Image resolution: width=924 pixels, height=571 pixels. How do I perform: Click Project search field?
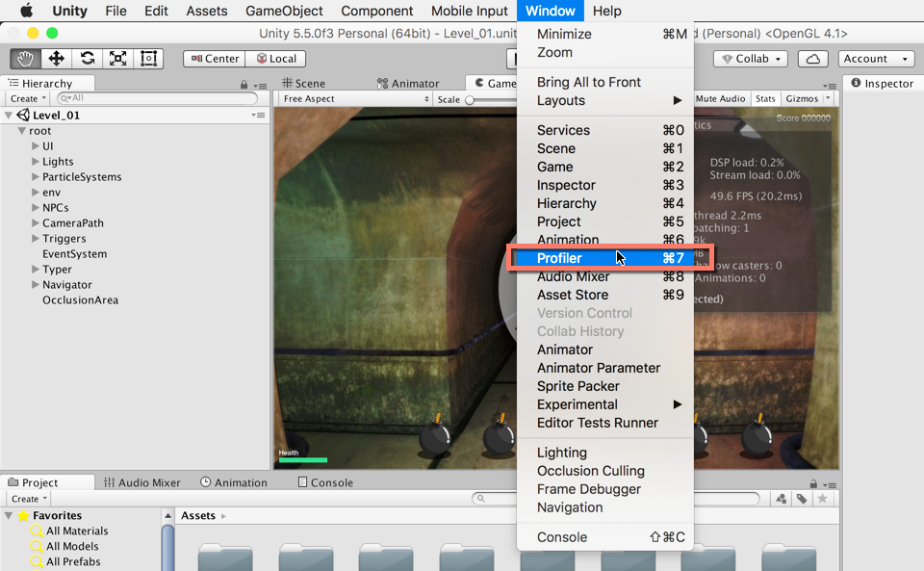[616, 499]
